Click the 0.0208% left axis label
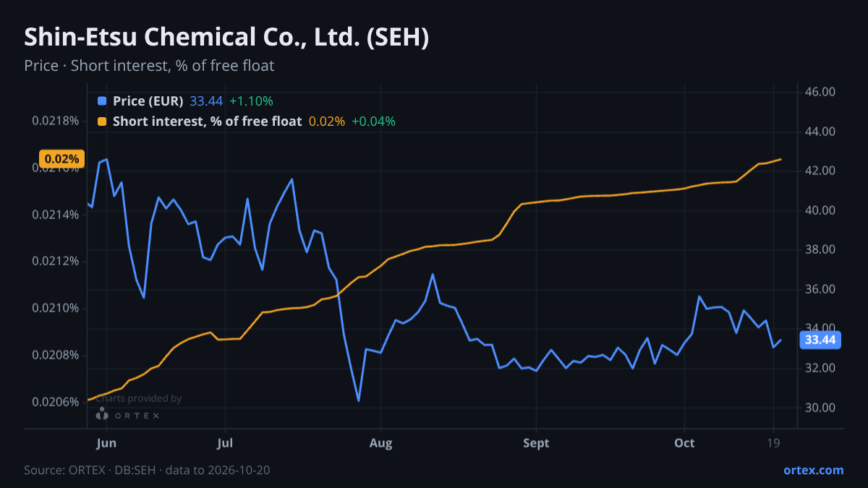 click(55, 355)
